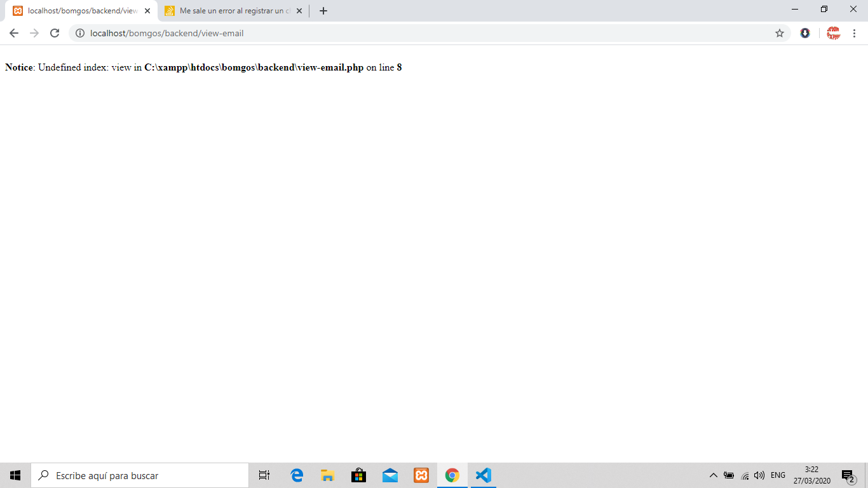Restore down the Chrome window
Screen dimensions: 868x488
(824, 9)
